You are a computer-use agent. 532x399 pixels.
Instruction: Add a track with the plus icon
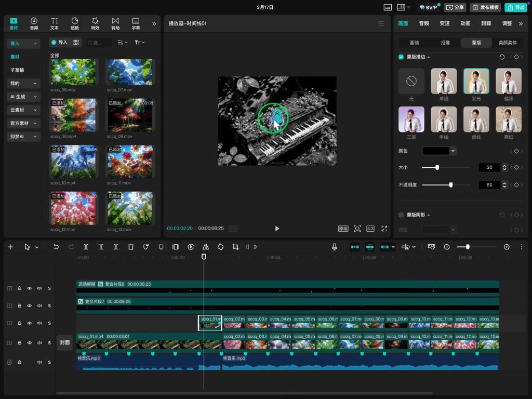pos(10,247)
